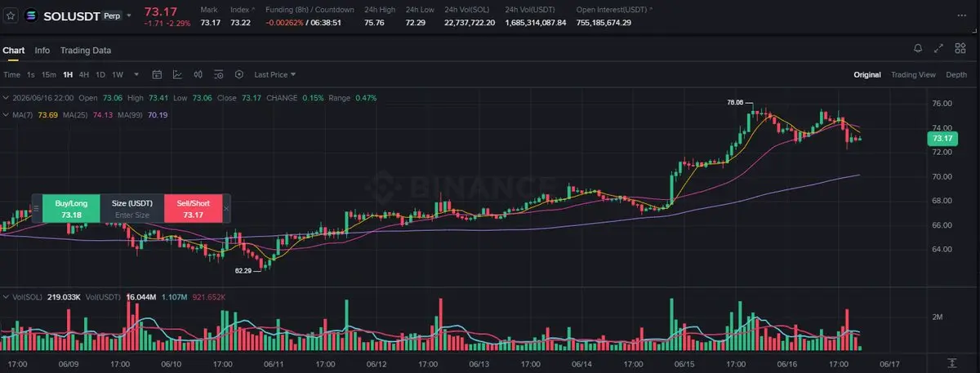Collapse the Vol(SOL) legend chevron
Viewport: 980px width, 373px height.
tap(7, 297)
